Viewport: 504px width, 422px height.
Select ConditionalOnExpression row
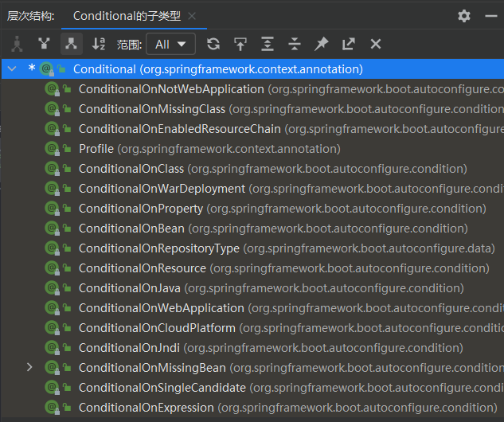click(252, 408)
